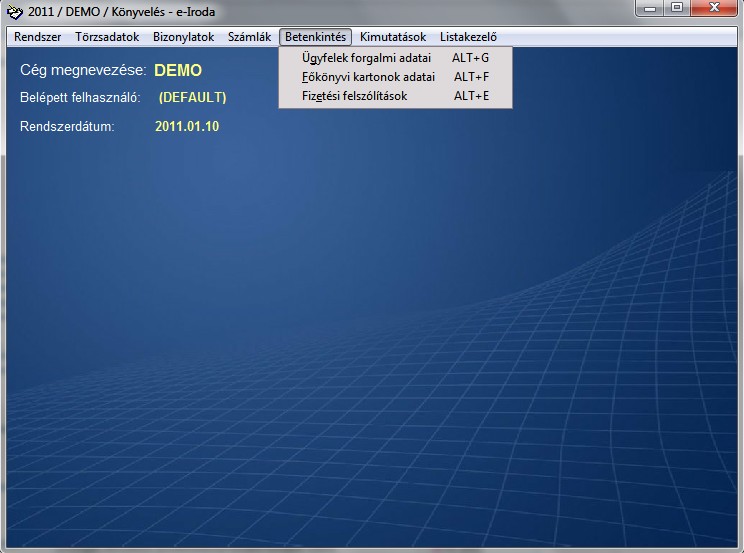
Task: Click the Rendszerdátum label
Action: pyautogui.click(x=67, y=127)
